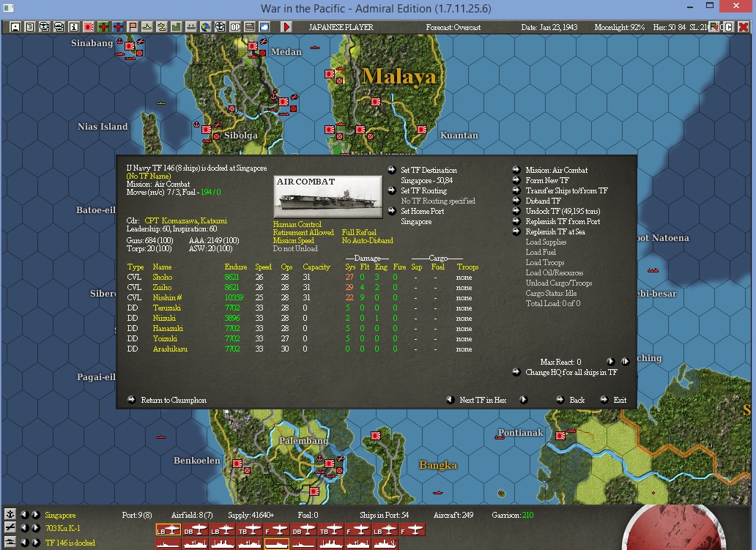The image size is (756, 550).
Task: Open the green factory industry toolbar icon
Action: click(x=177, y=27)
